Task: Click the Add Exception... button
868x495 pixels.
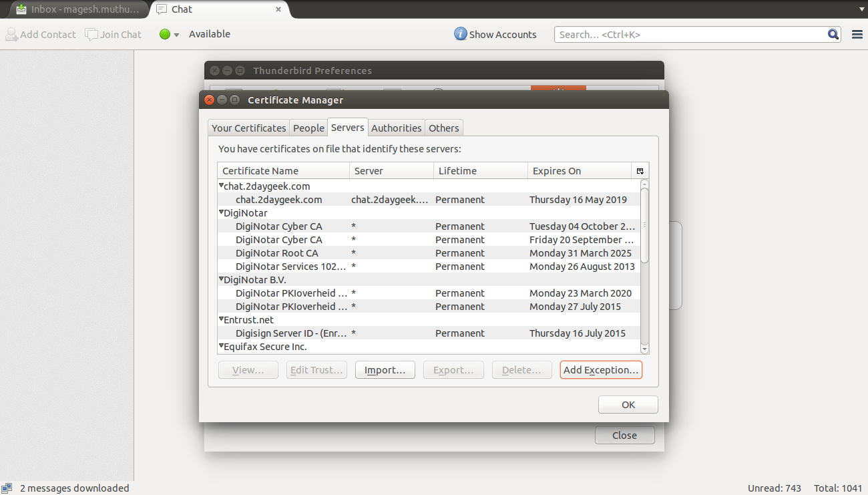Action: coord(601,370)
